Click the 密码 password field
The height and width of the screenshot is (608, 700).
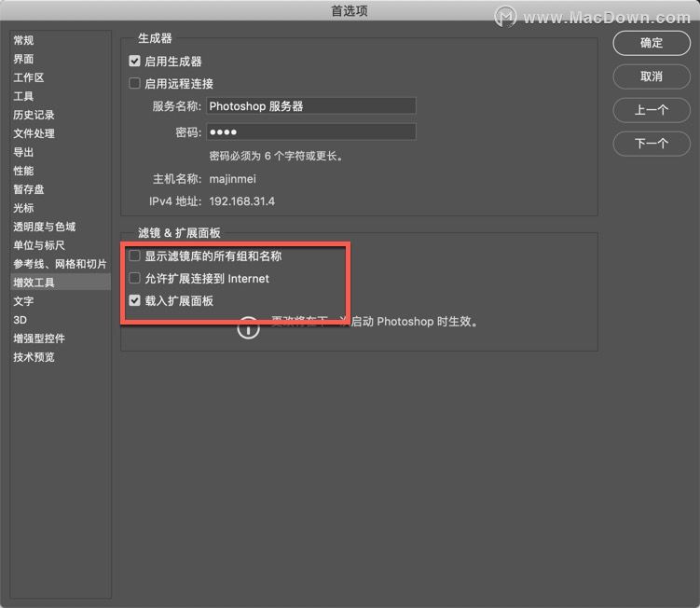pyautogui.click(x=310, y=131)
